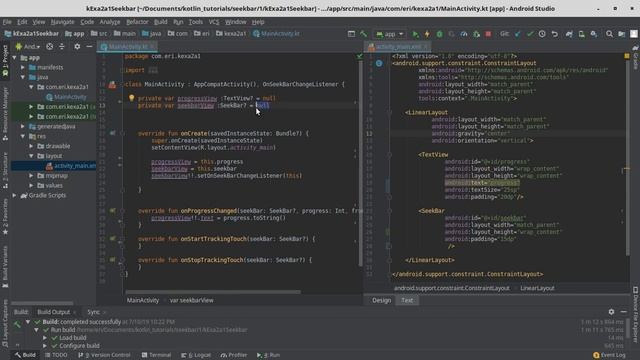
Task: Collapse the app module tree node
Action: [15, 58]
